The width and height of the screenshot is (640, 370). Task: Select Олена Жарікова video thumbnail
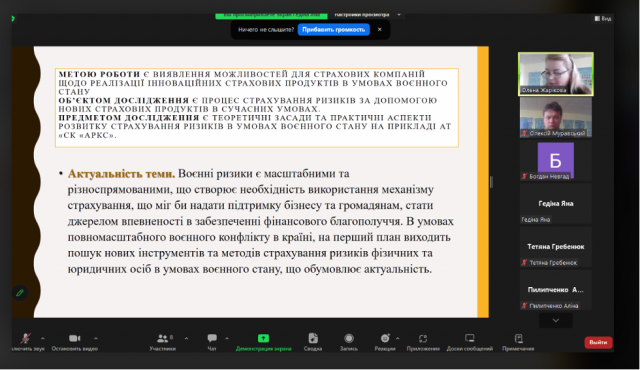556,74
